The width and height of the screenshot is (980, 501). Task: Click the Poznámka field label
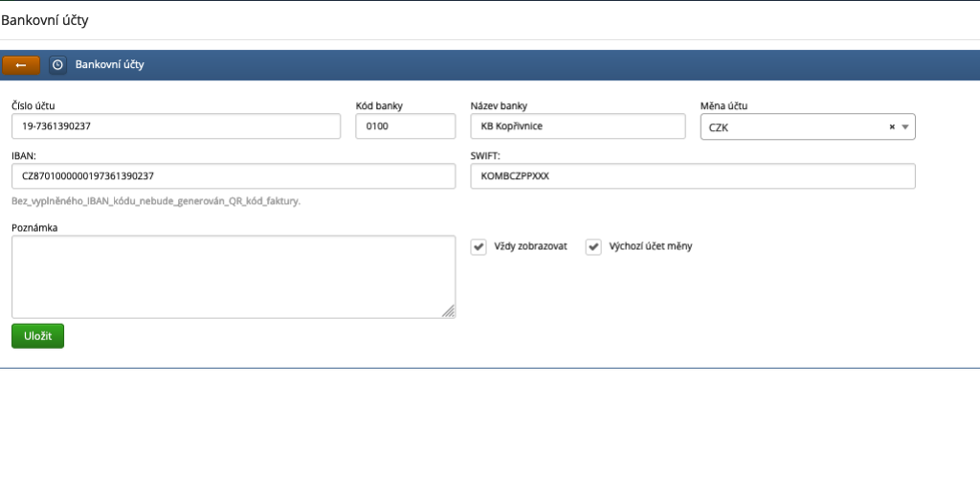click(x=34, y=227)
